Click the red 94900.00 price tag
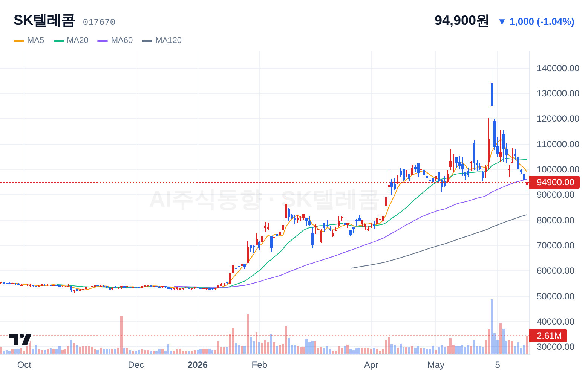Screen dimensions: 588x375 [x=555, y=182]
